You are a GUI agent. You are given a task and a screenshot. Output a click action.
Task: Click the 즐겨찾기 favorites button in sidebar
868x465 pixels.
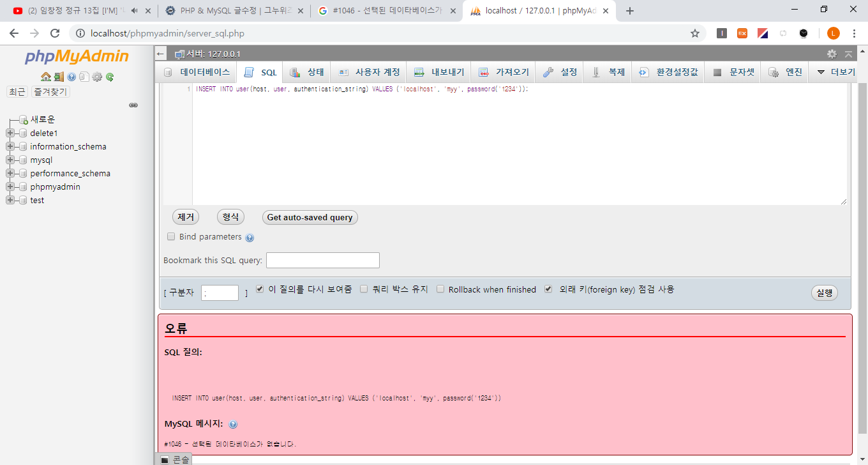50,92
